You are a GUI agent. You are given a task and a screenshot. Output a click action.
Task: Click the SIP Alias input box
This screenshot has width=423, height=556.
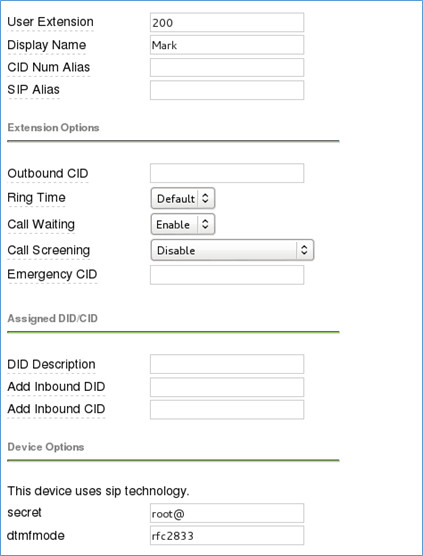coord(227,90)
